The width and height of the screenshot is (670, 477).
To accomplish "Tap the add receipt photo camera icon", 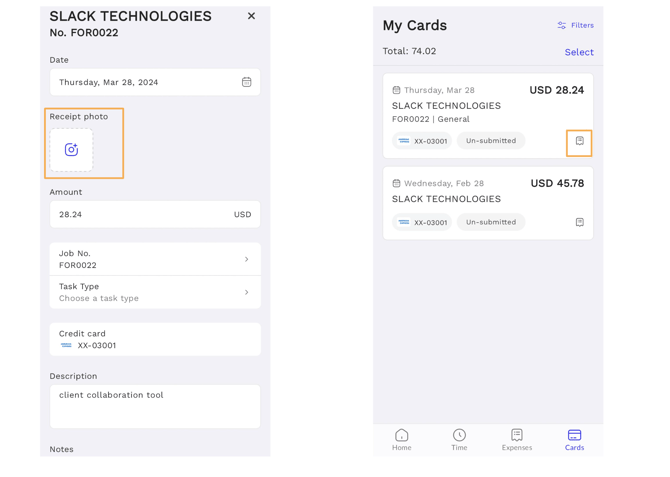I will click(x=71, y=150).
